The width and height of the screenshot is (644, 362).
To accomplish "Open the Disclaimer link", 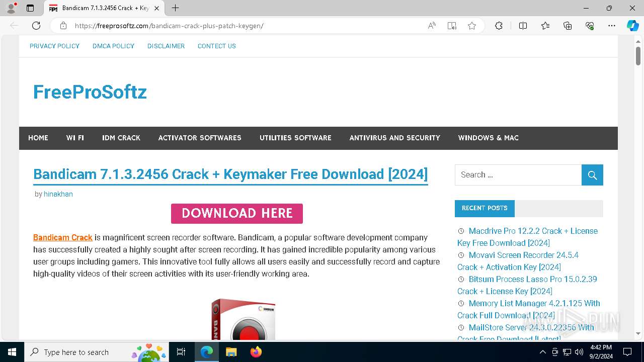I will 166,46.
